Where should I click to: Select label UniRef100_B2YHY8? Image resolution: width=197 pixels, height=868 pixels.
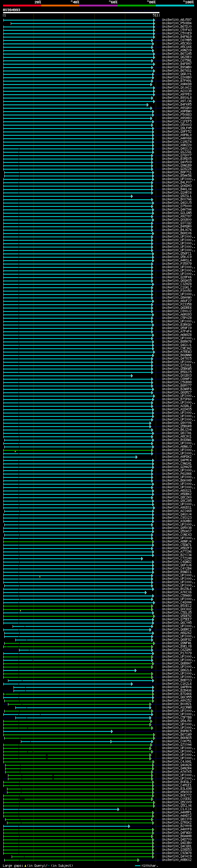coord(177,826)
